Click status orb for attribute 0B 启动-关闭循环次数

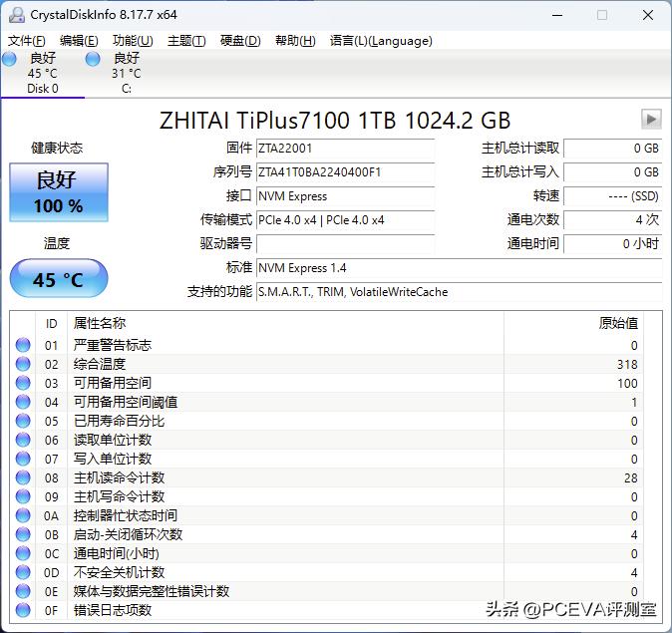click(23, 534)
